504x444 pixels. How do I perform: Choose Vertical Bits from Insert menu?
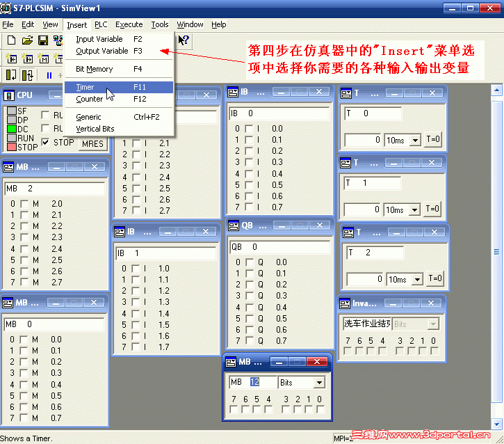point(119,129)
